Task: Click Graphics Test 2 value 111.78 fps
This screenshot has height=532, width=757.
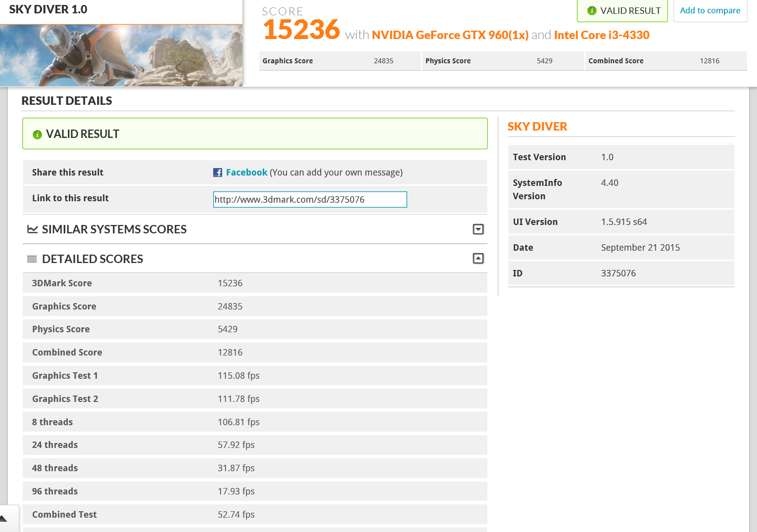Action: pyautogui.click(x=238, y=399)
